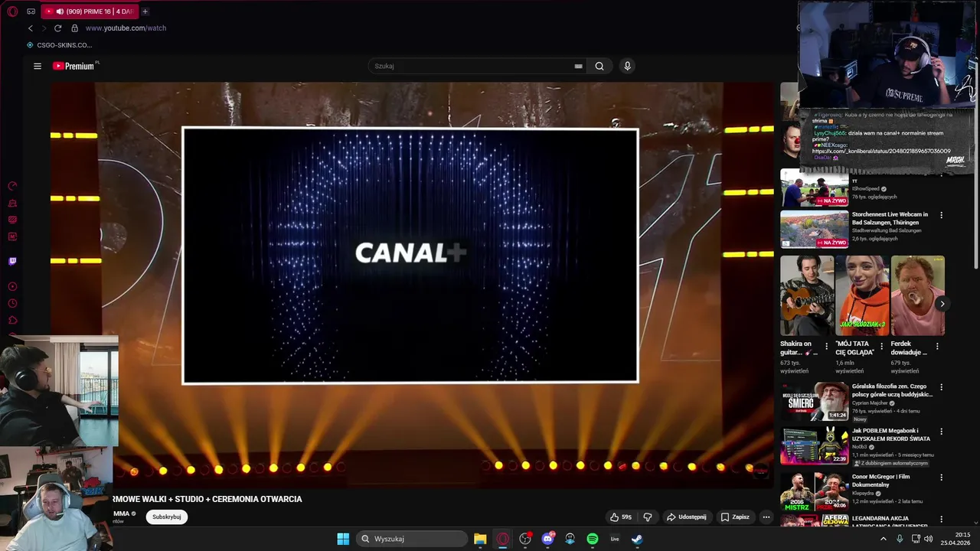Play the Shakira on guitar short
The image size is (980, 551).
tap(807, 295)
